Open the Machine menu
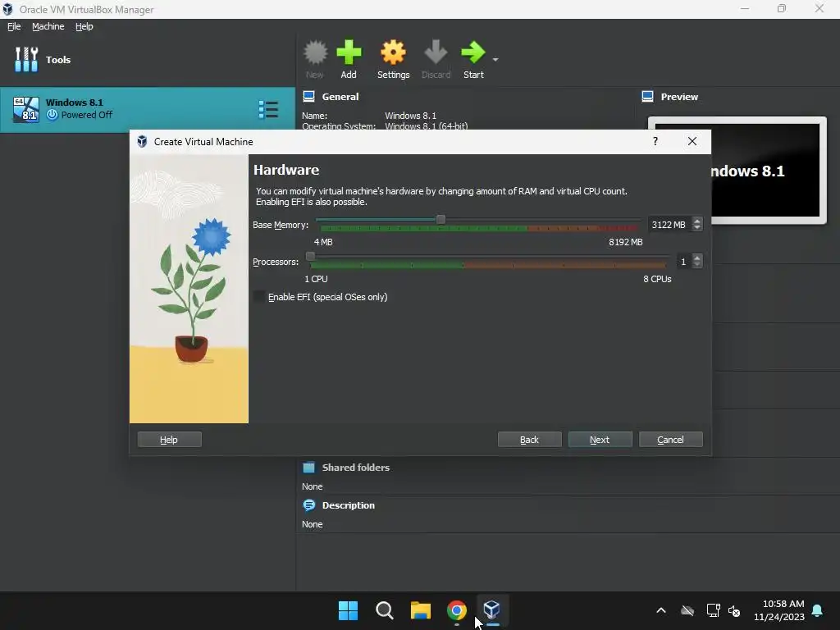Viewport: 840px width, 630px height. [48, 26]
